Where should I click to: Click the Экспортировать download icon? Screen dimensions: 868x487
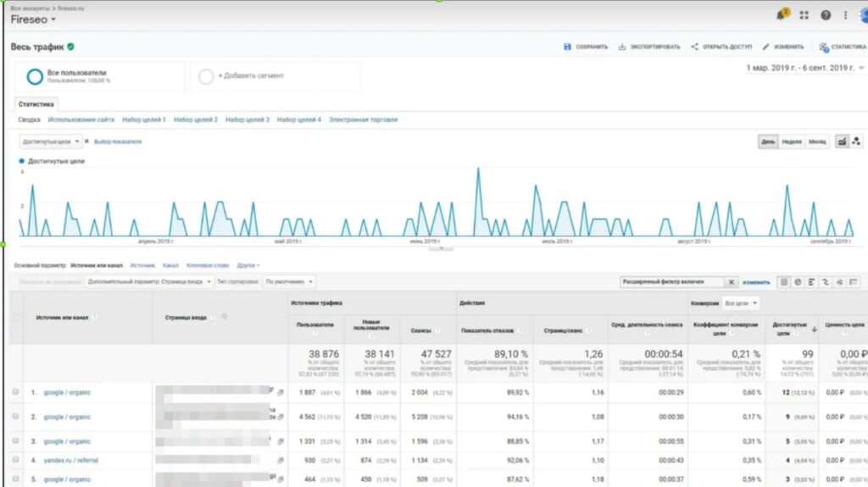[x=622, y=47]
